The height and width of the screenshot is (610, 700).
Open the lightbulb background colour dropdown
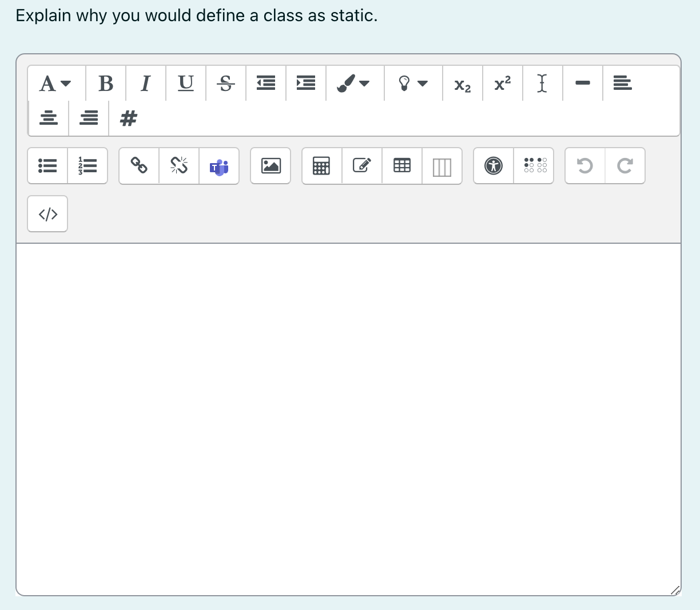click(x=413, y=84)
